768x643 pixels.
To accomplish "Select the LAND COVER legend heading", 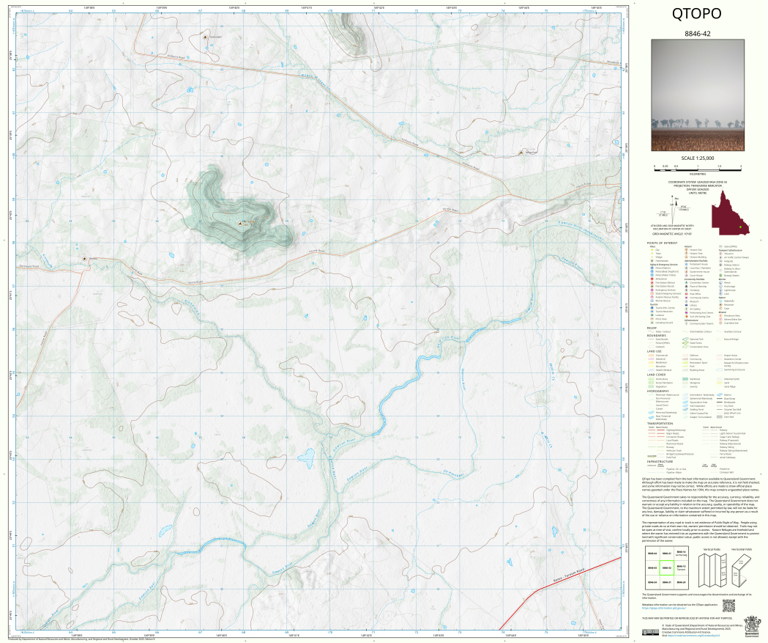I will point(656,375).
